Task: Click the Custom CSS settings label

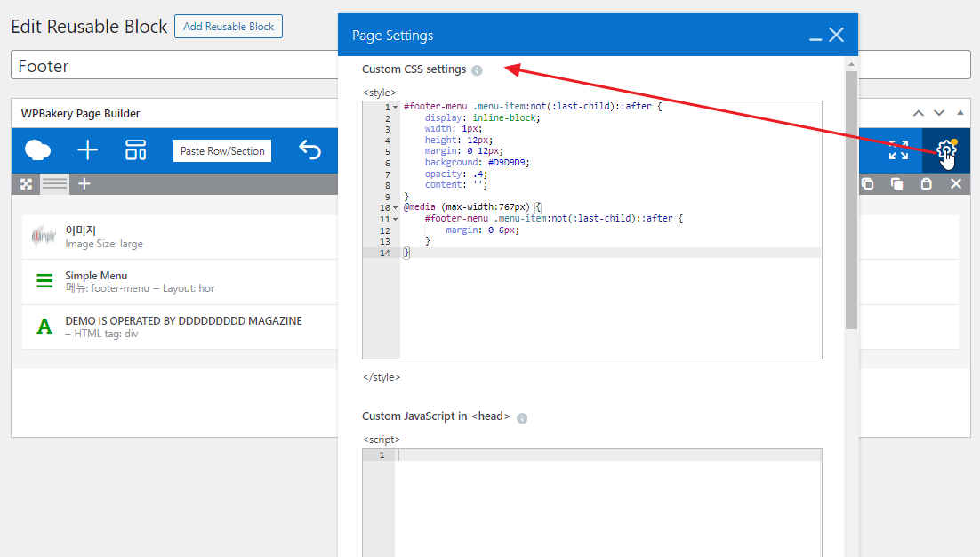Action: (x=414, y=69)
